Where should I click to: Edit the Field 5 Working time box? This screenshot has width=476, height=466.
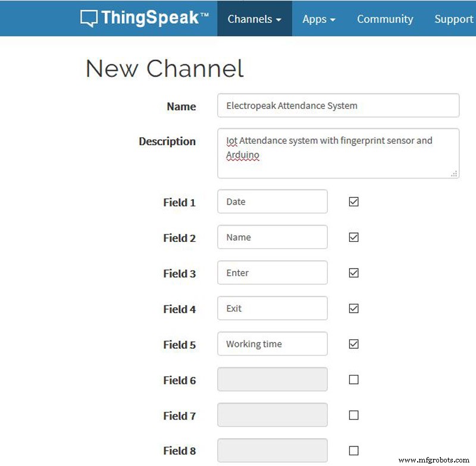coord(272,344)
